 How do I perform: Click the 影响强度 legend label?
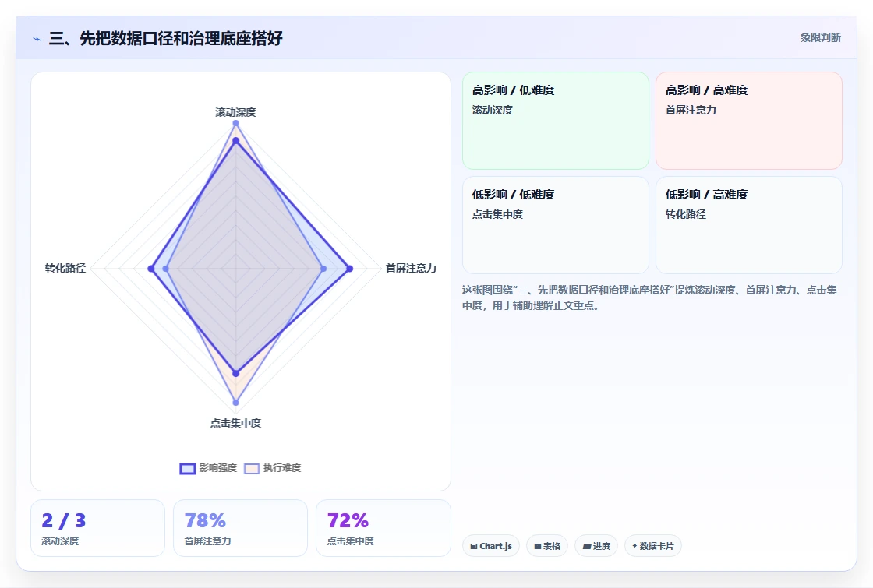click(218, 468)
